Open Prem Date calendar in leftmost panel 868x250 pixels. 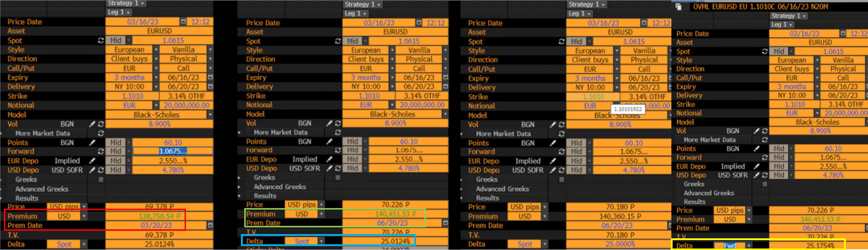[210, 225]
